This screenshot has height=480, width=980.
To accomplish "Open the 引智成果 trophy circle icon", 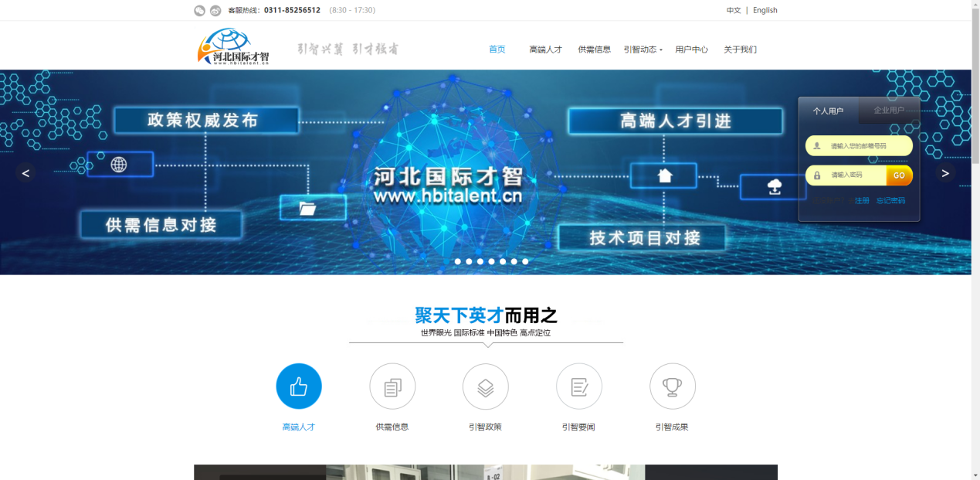I will coord(673,386).
